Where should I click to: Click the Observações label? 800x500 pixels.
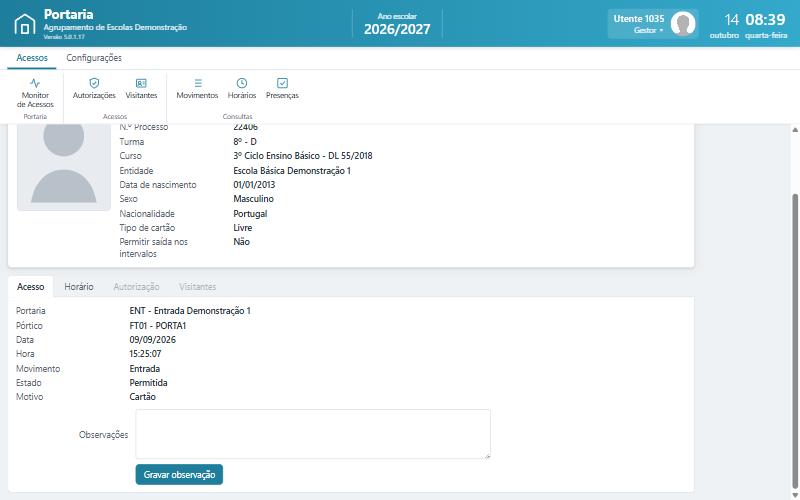pos(104,435)
